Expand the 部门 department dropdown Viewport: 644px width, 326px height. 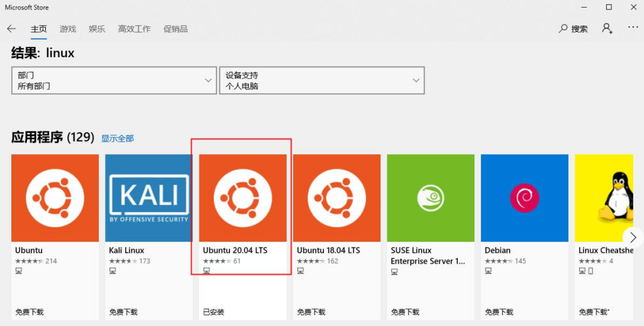click(x=113, y=81)
